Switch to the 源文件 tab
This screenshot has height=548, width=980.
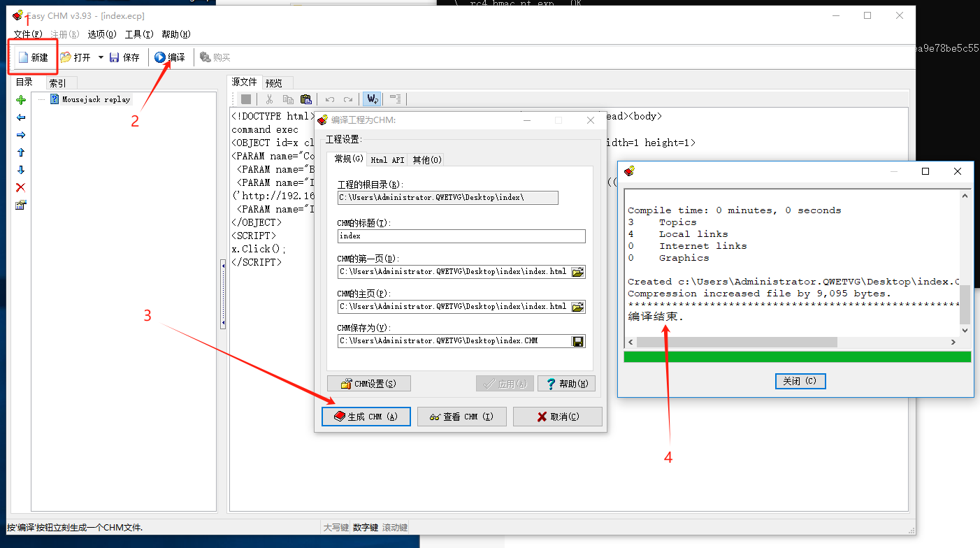point(245,82)
